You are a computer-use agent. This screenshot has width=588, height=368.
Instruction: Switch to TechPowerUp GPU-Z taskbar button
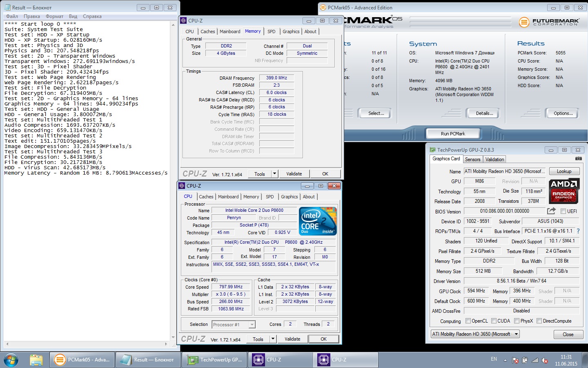tap(214, 360)
